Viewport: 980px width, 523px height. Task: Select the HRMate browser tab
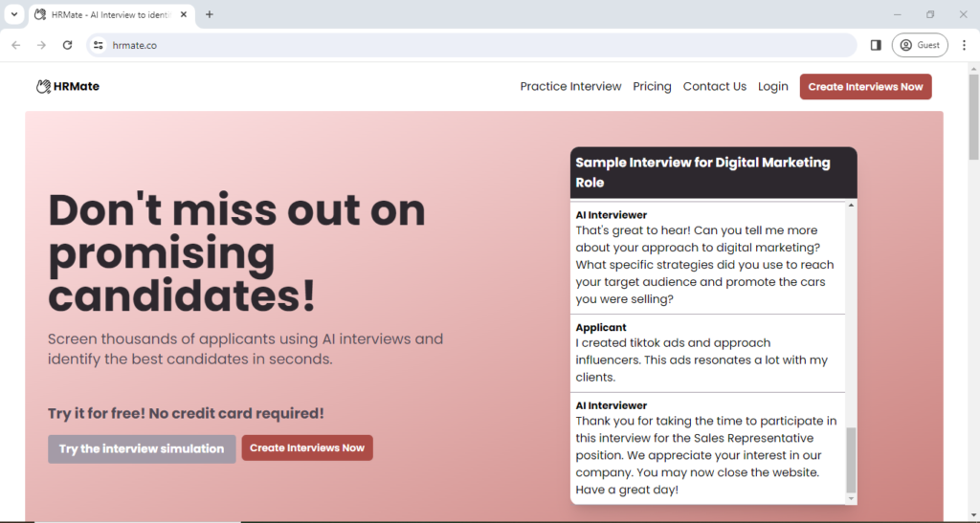[x=105, y=14]
